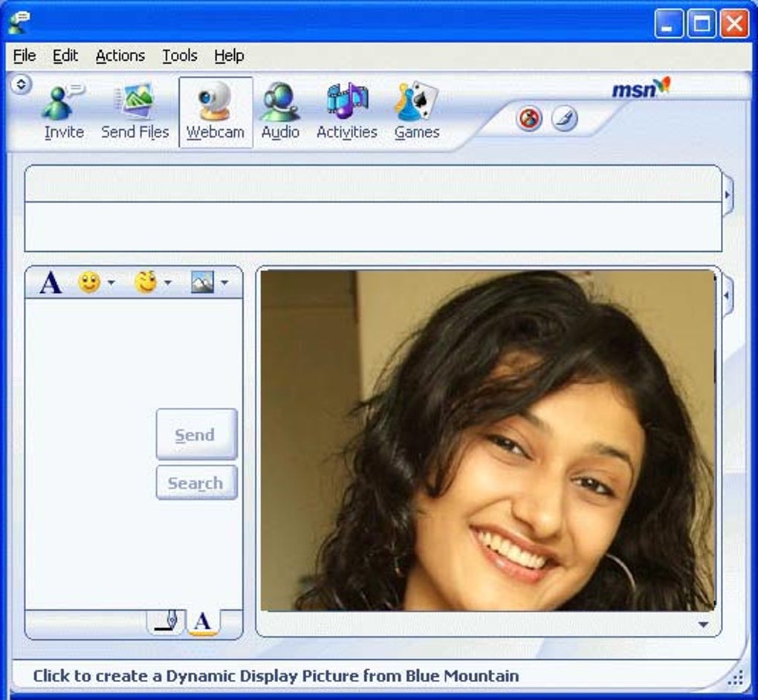Image resolution: width=758 pixels, height=700 pixels.
Task: Open the Tools menu
Action: (x=180, y=56)
